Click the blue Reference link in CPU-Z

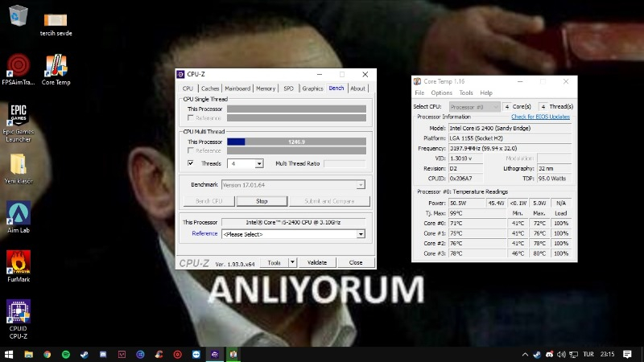pos(204,233)
